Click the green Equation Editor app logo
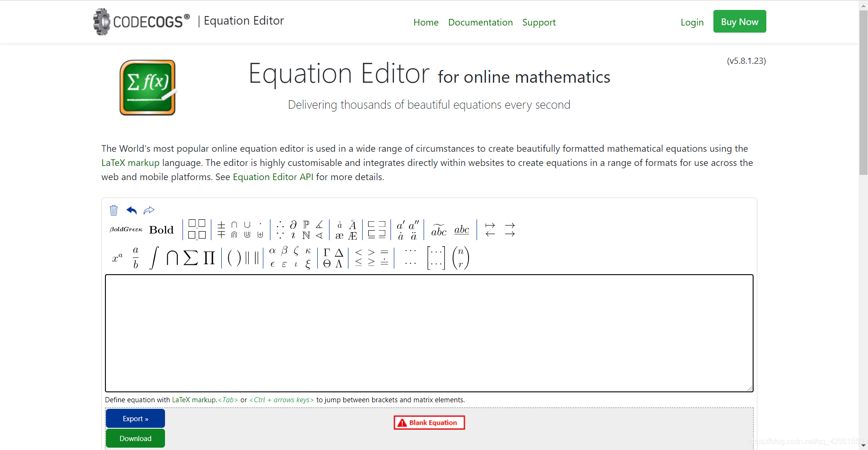This screenshot has height=450, width=868. click(x=148, y=87)
